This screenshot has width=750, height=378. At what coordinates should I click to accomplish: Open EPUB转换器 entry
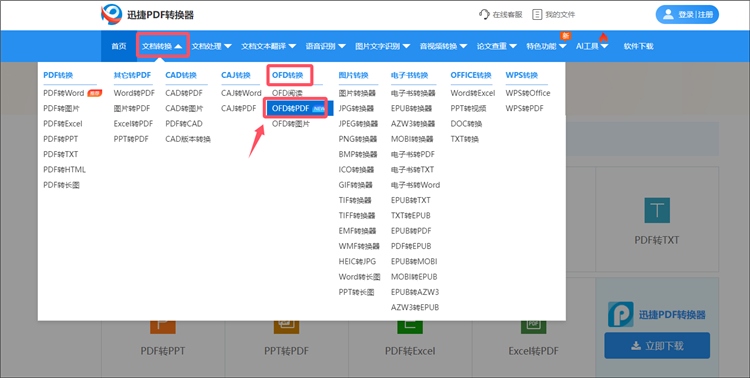pos(411,108)
